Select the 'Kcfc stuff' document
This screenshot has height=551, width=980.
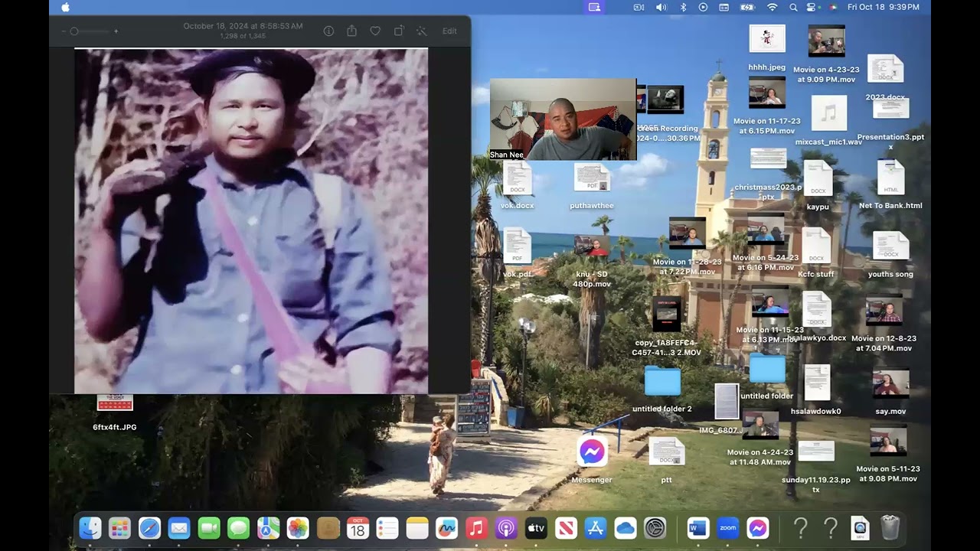[x=816, y=246]
